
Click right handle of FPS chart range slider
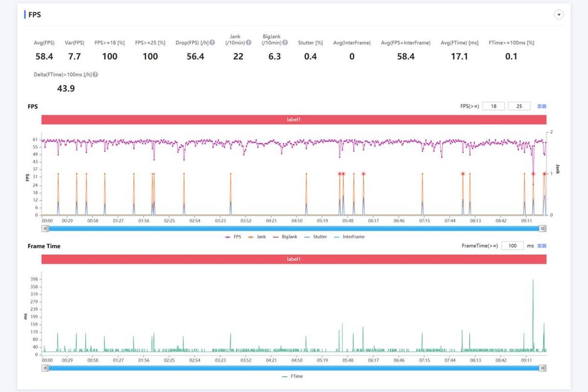click(x=542, y=228)
